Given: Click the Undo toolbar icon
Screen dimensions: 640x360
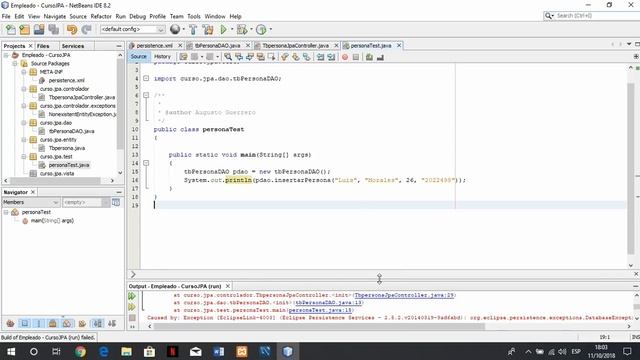Looking at the screenshot, I should click(x=72, y=29).
